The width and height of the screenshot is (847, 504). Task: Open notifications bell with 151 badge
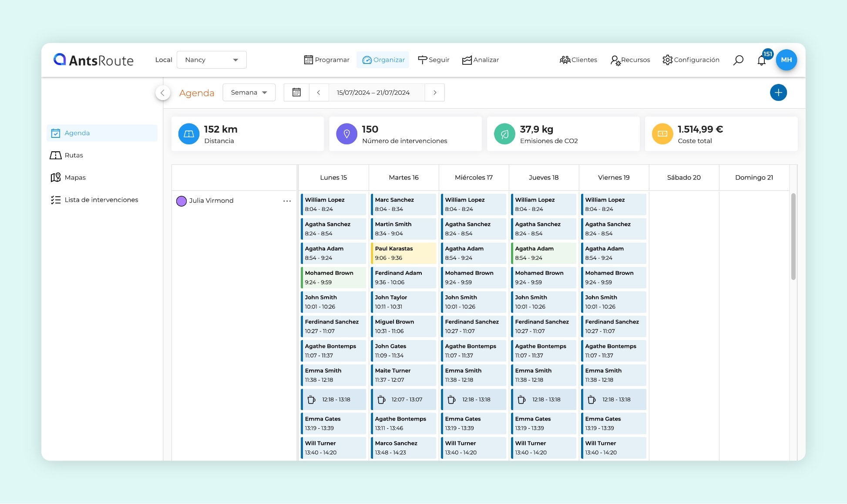(x=762, y=60)
